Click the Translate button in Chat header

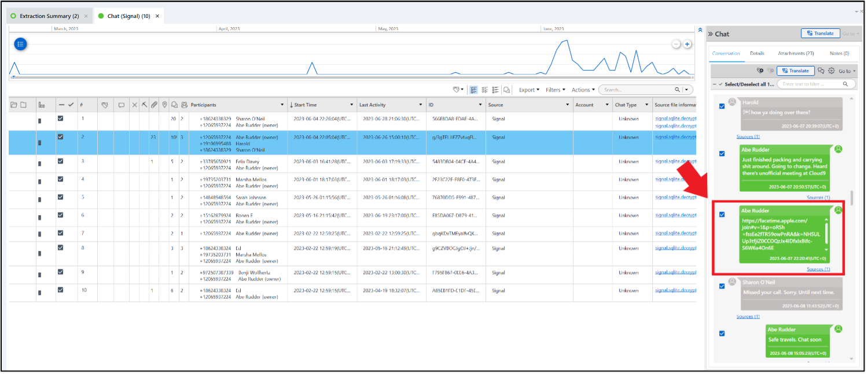[x=820, y=34]
